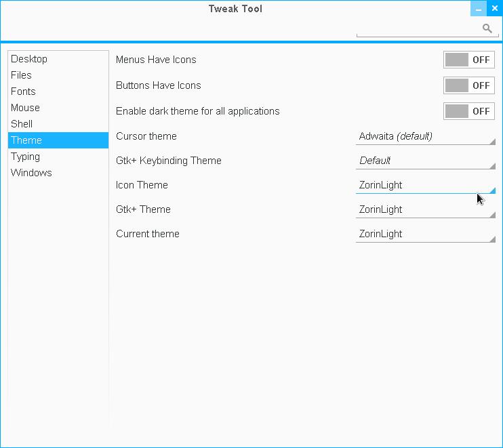
Task: Minimize the Tweak Tool window
Action: click(x=479, y=9)
